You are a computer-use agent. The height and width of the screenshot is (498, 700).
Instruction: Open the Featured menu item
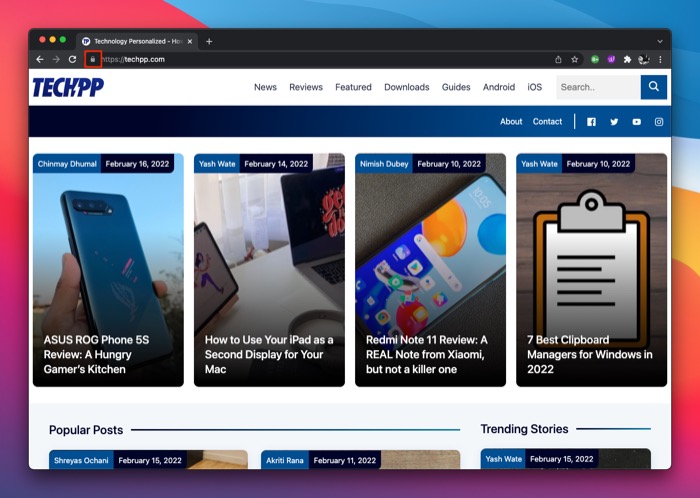click(353, 87)
